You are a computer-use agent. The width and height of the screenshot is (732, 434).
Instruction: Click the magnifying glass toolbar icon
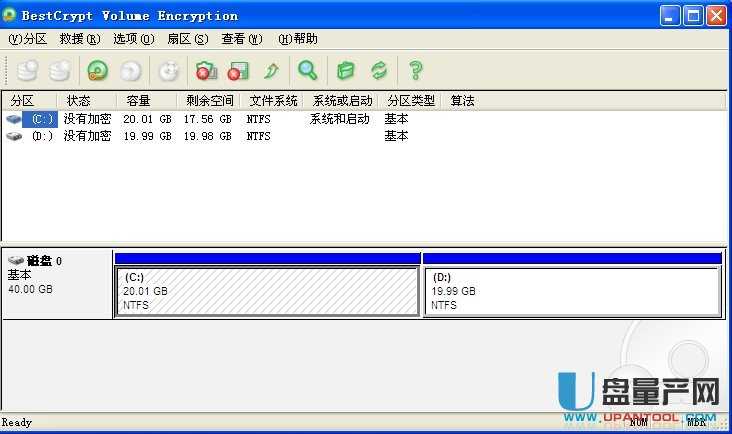tap(308, 70)
